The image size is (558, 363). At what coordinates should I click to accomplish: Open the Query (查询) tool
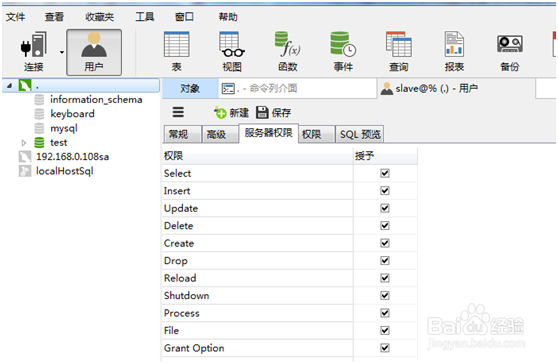click(399, 52)
